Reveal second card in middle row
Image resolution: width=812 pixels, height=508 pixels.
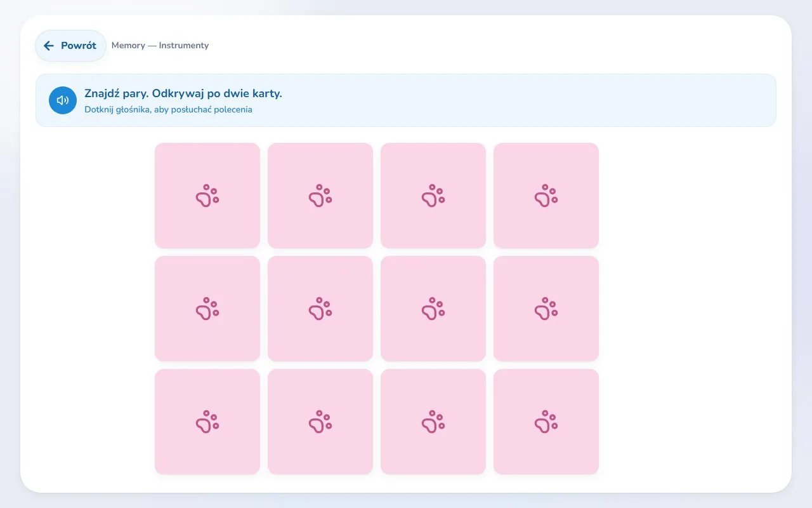click(x=320, y=309)
